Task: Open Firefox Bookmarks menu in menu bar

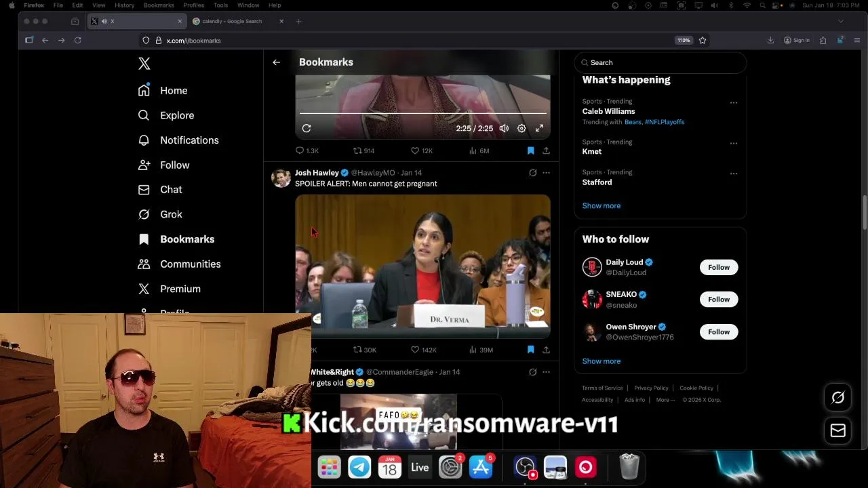Action: point(159,5)
